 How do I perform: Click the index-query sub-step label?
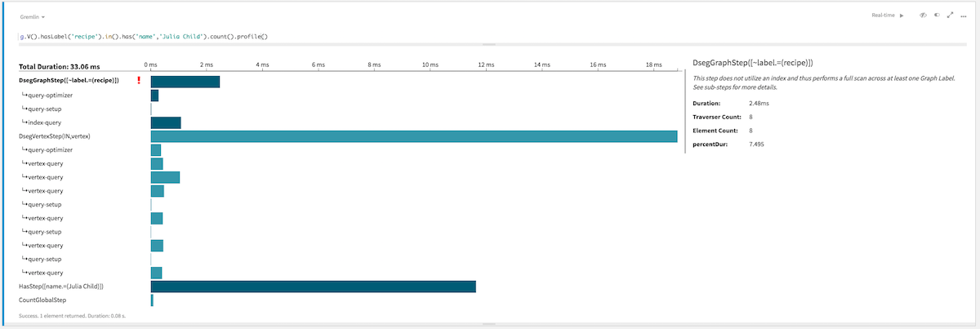click(x=44, y=122)
